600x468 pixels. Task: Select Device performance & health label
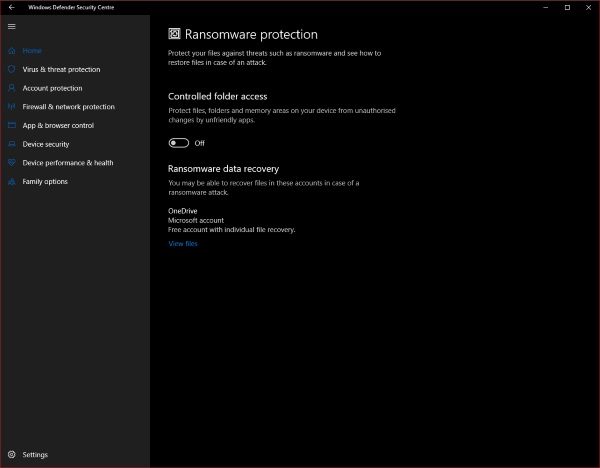click(x=67, y=162)
